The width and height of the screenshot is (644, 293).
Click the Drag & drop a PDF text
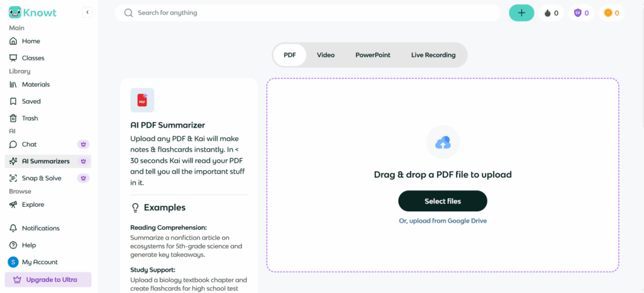[x=443, y=175]
